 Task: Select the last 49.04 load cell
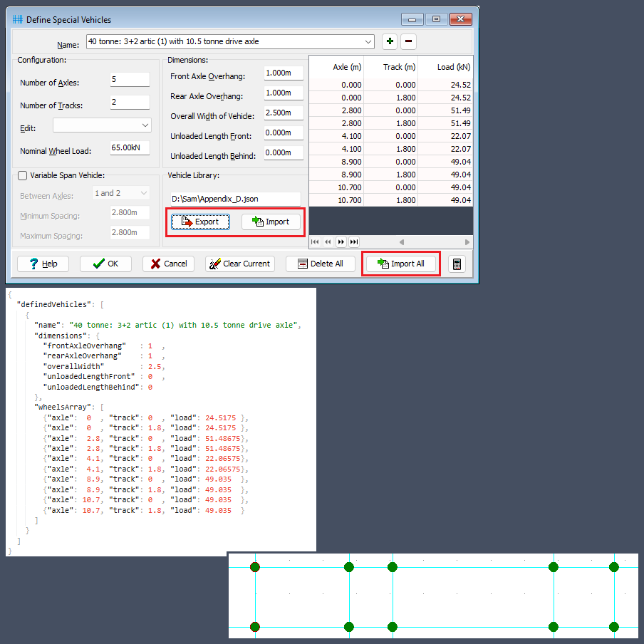446,200
